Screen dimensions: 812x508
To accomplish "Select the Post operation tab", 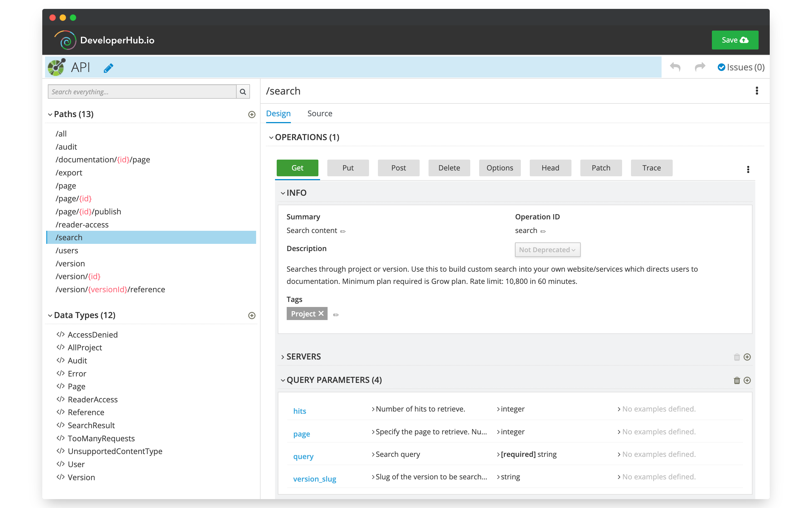I will (398, 168).
